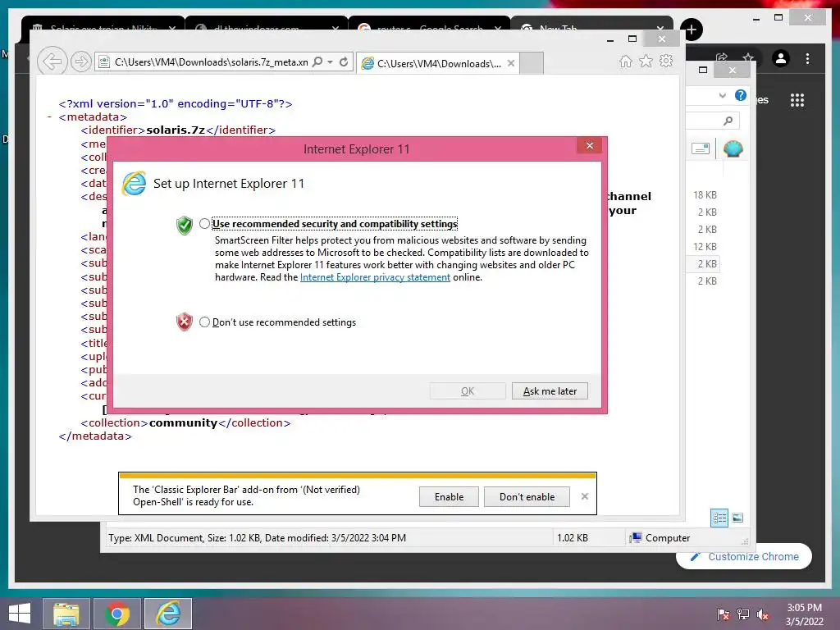Dismiss the add-on notification bar
This screenshot has height=630, width=840.
click(x=584, y=496)
